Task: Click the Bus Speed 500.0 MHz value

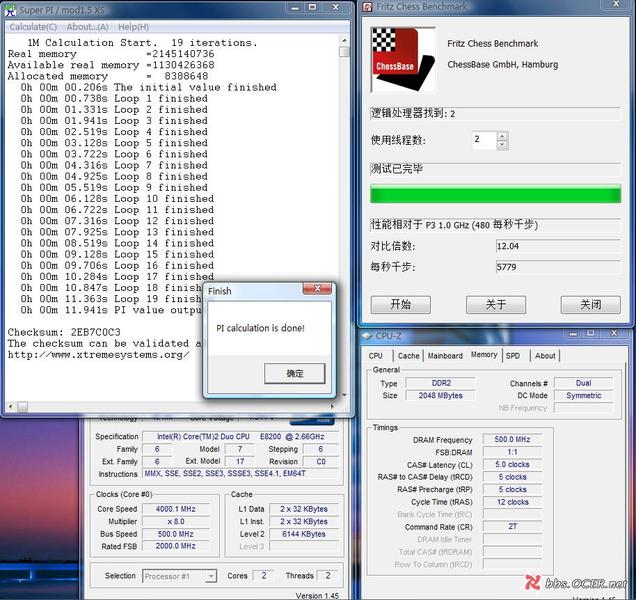Action: [176, 534]
